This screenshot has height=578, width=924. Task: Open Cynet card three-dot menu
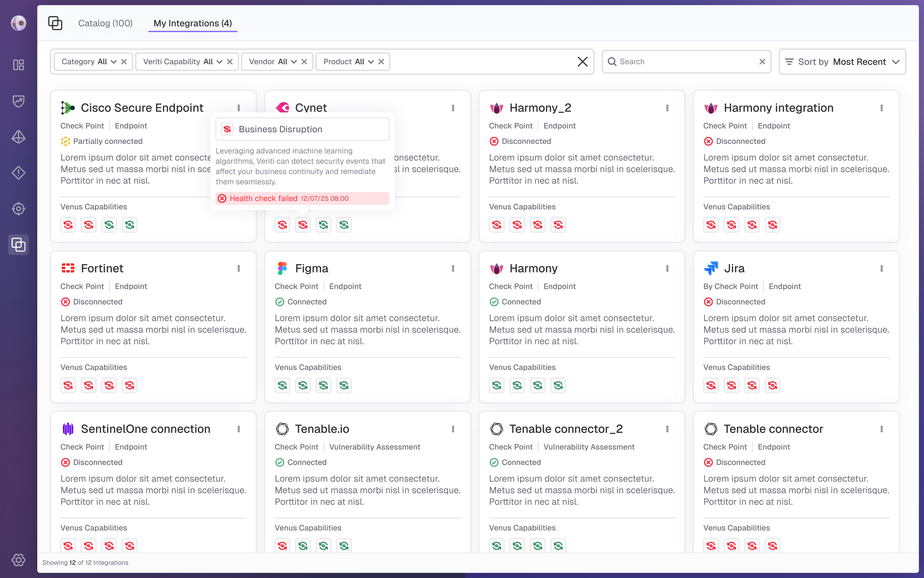[x=453, y=108]
